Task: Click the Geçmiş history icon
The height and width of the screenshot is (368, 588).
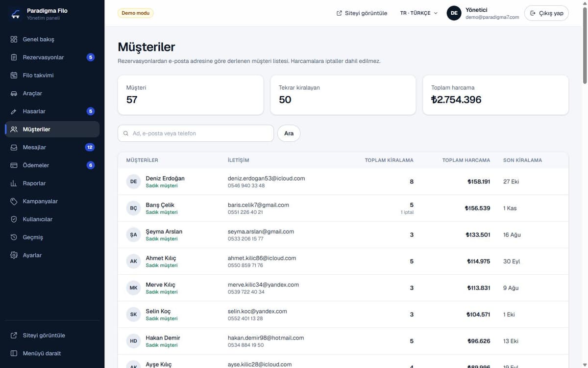Action: pyautogui.click(x=14, y=237)
